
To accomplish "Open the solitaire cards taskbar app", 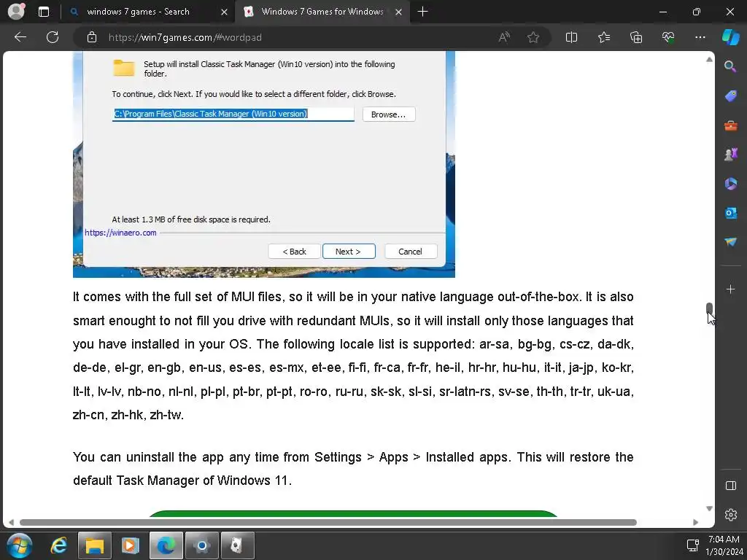I will [237, 545].
